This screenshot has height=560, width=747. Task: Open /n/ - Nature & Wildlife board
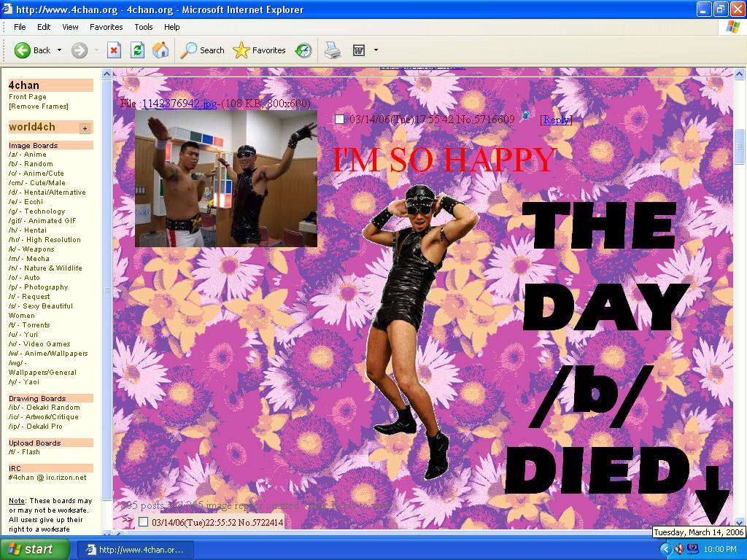coord(45,268)
